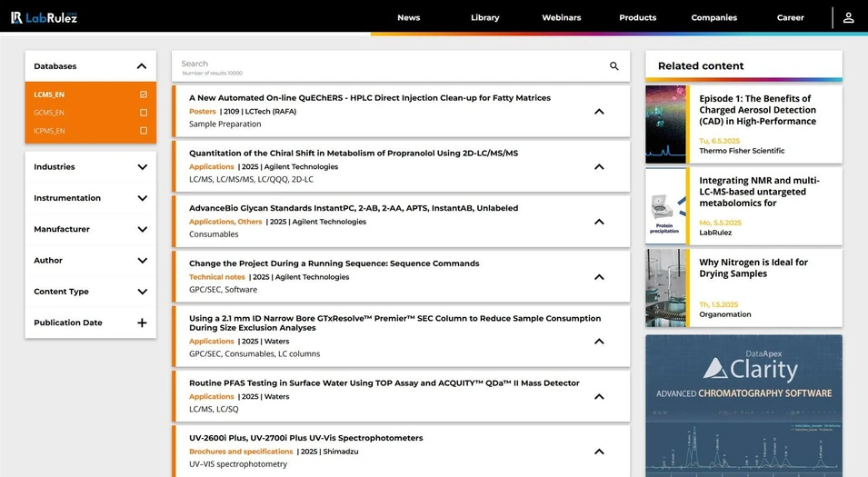Image resolution: width=868 pixels, height=477 pixels.
Task: Click the 'Sample Preparation' tag text
Action: click(x=224, y=124)
